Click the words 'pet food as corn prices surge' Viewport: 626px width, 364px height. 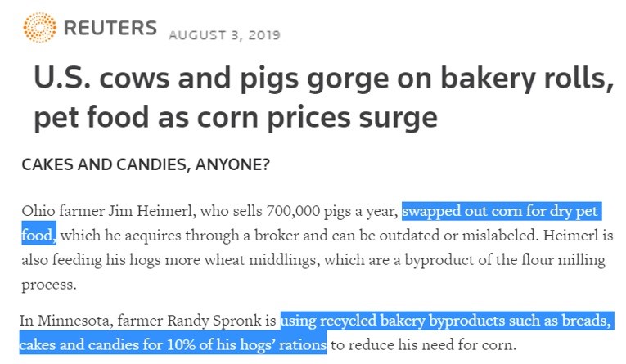point(236,117)
